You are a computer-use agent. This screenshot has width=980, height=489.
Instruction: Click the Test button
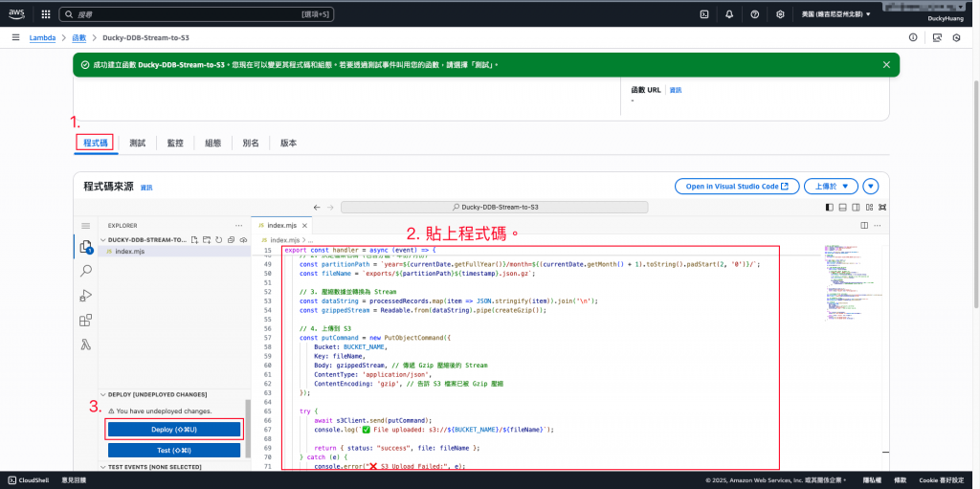(174, 450)
